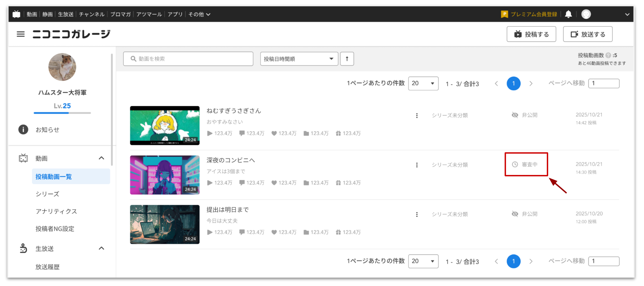Click the comment count icon on ねむすぎうさぎさん
The height and width of the screenshot is (286, 644).
point(242,133)
